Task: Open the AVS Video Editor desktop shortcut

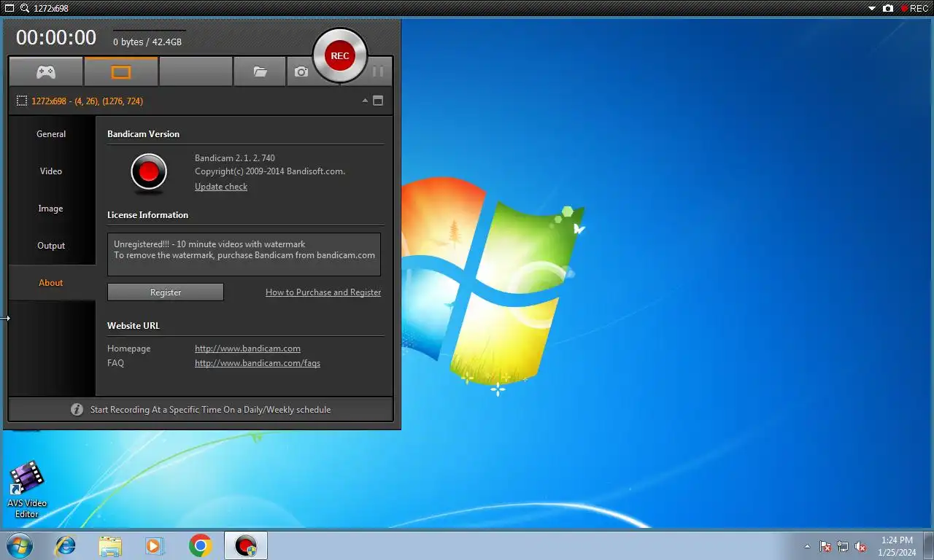Action: (x=27, y=489)
